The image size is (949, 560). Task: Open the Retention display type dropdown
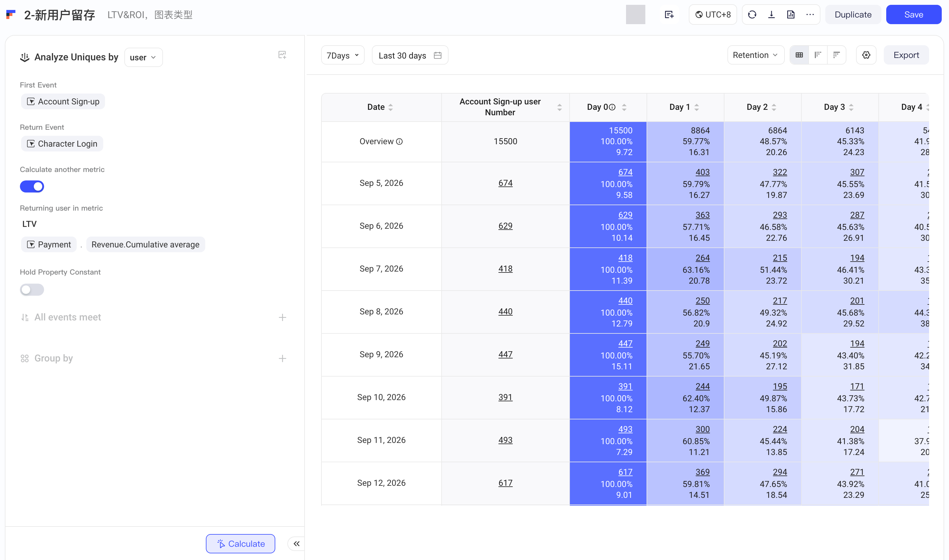coord(755,55)
